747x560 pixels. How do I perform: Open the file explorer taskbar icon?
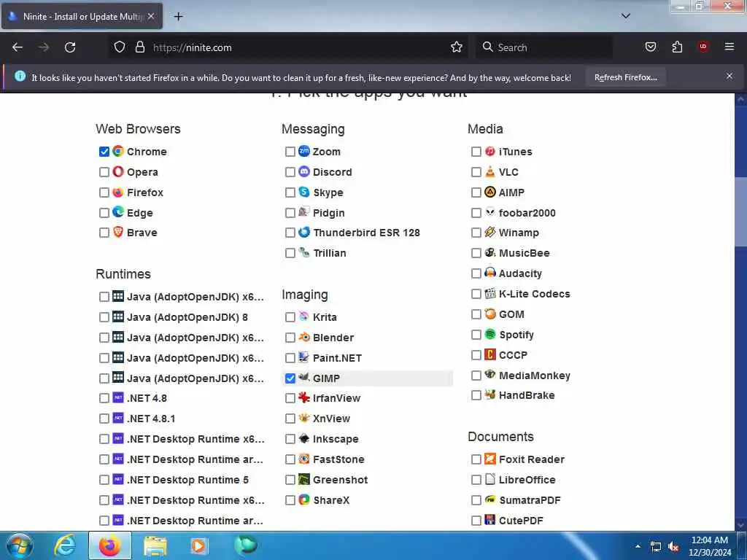(x=155, y=545)
